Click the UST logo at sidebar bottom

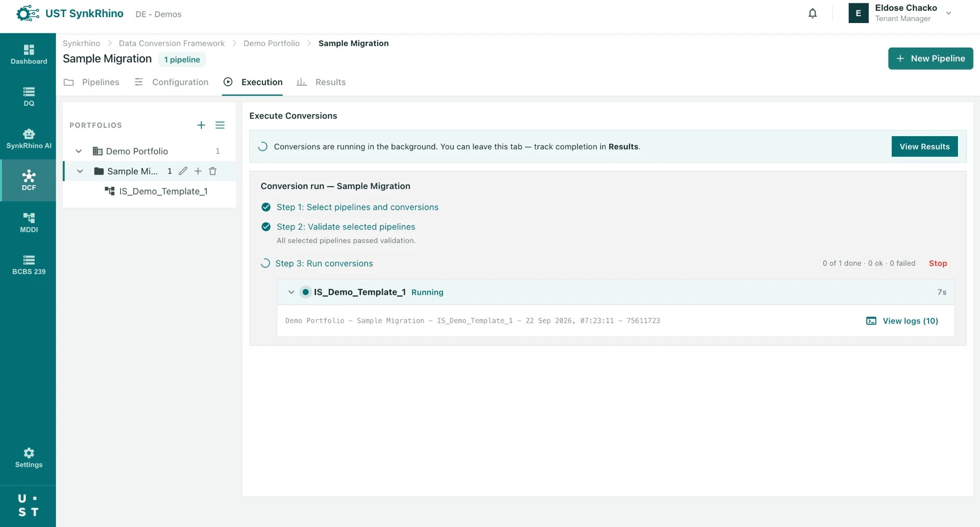[28, 505]
